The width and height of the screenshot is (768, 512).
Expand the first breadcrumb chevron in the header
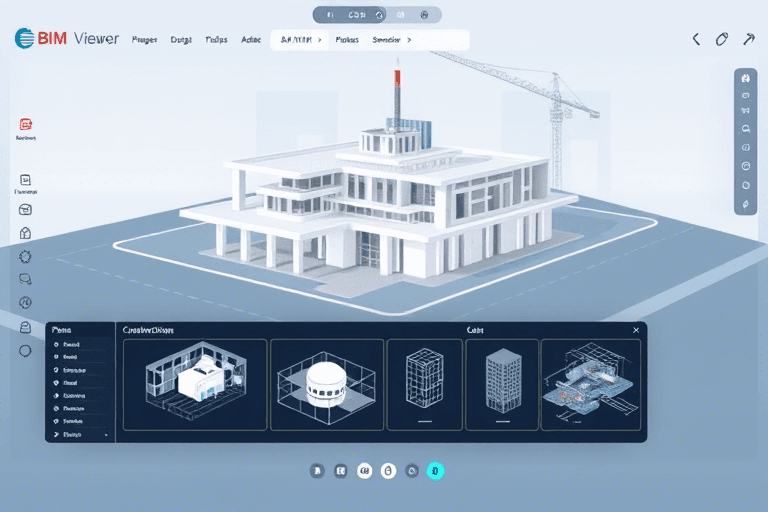pyautogui.click(x=319, y=40)
